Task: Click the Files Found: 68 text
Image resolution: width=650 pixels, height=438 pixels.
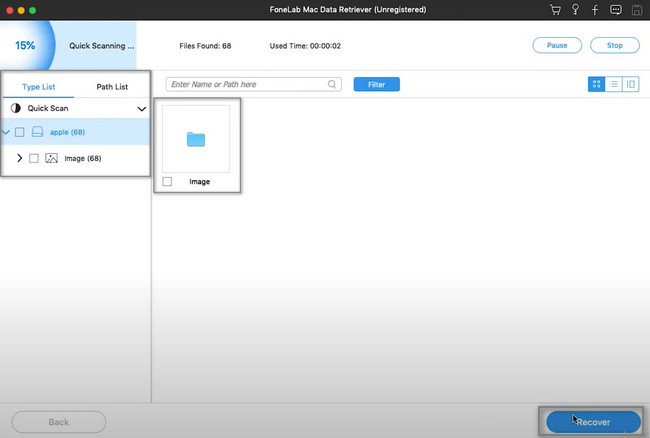Action: (205, 46)
